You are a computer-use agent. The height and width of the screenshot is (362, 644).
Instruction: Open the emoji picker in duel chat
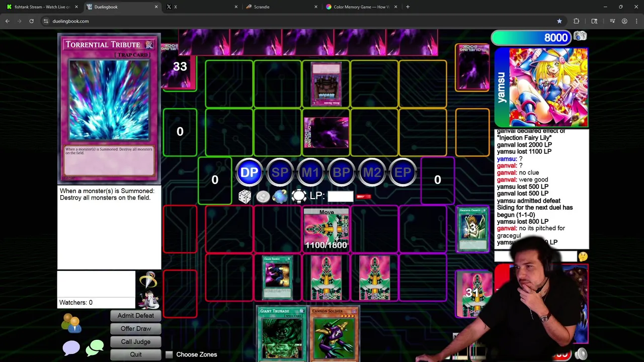click(583, 256)
